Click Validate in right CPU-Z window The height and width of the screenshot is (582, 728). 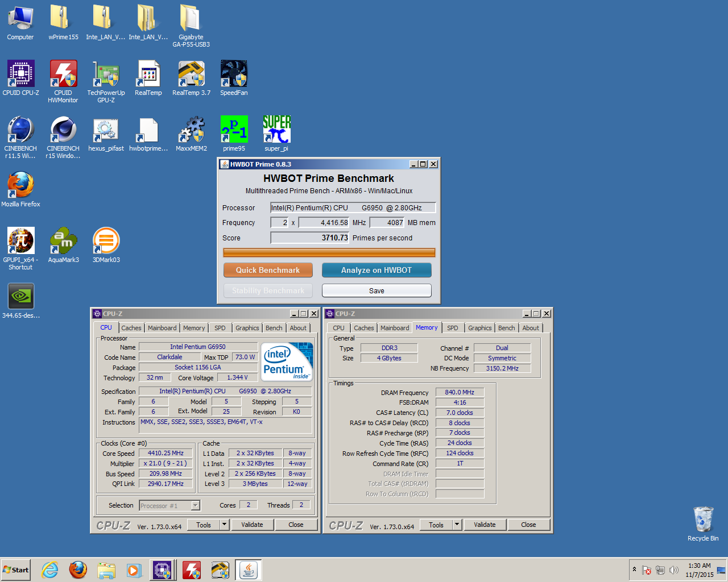point(485,525)
